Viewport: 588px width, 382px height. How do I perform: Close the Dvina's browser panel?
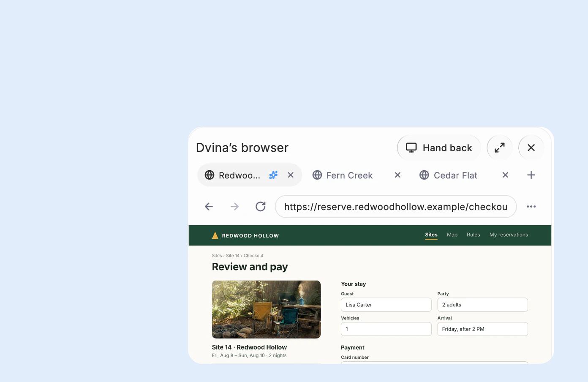click(x=531, y=147)
